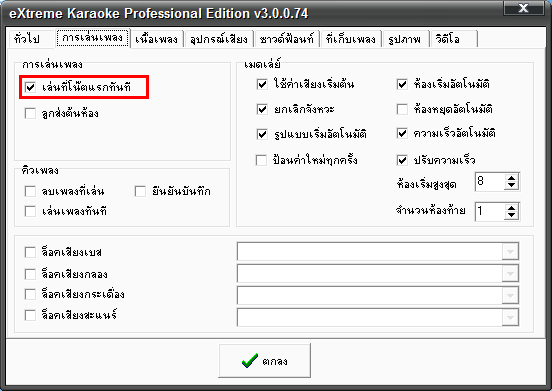Uncheck ยกเลิกจังหวะ checkbox
The height and width of the screenshot is (391, 552).
click(262, 109)
